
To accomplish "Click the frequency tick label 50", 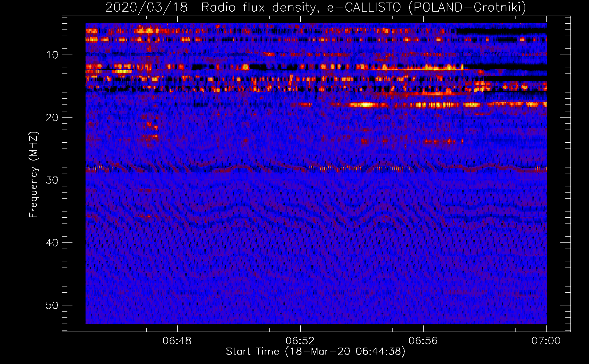I will 52,305.
